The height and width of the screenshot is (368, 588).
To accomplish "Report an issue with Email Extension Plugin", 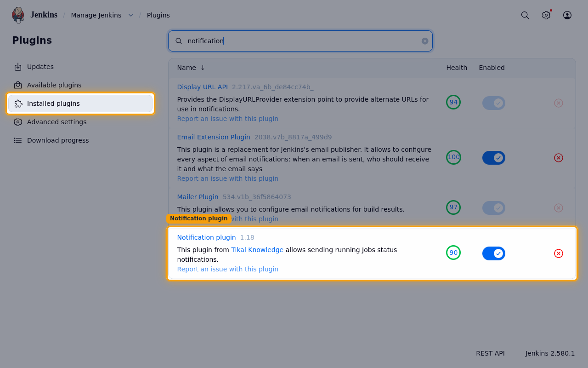I will click(x=228, y=178).
